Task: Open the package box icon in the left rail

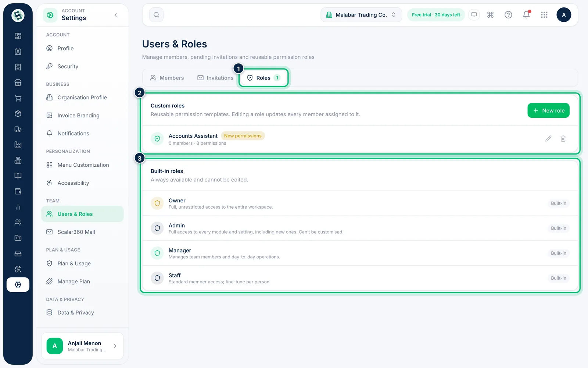Action: 18,114
